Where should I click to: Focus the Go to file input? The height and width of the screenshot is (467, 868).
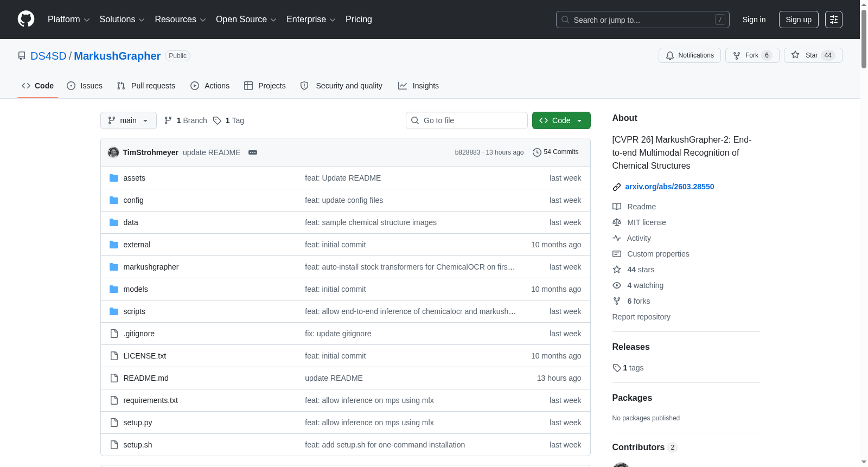pyautogui.click(x=467, y=120)
